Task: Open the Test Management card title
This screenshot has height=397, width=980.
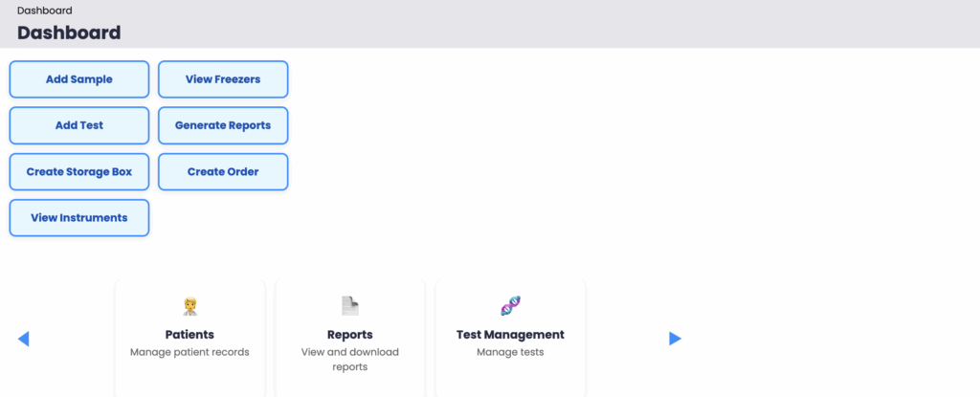Action: [510, 335]
